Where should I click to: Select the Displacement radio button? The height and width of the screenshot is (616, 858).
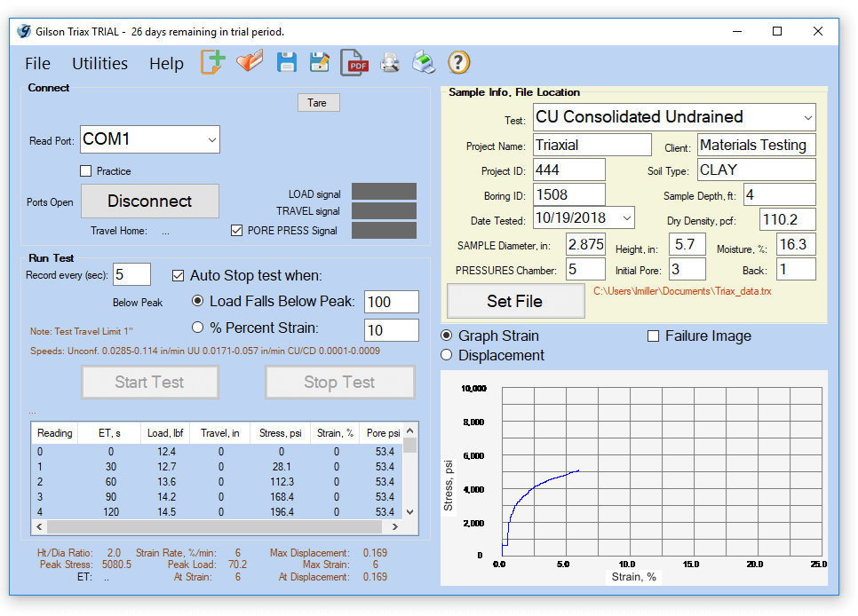447,355
